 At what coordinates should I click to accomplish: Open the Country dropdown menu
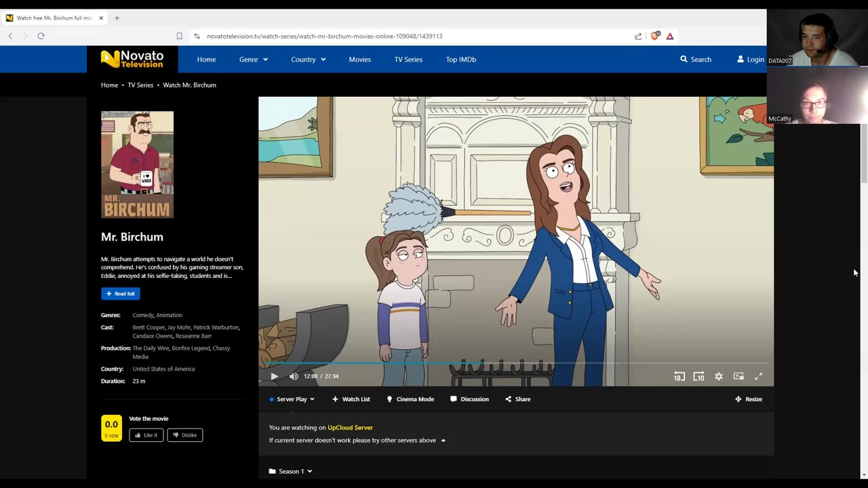coord(309,60)
